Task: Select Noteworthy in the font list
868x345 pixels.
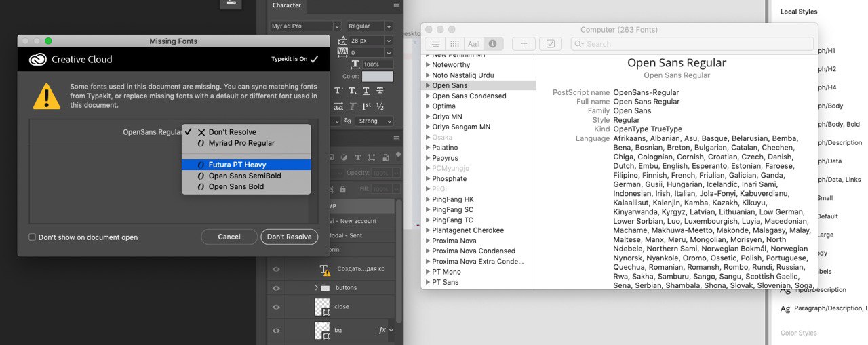Action: (x=451, y=65)
